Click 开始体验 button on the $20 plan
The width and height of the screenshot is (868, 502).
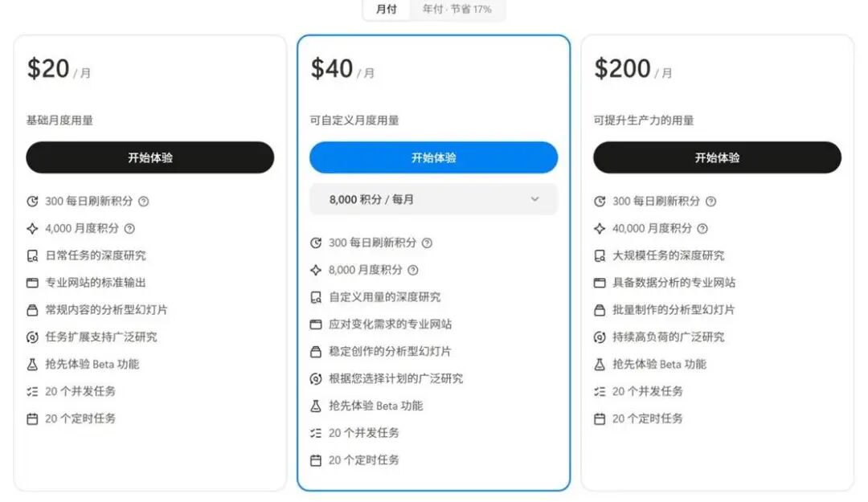coord(150,157)
